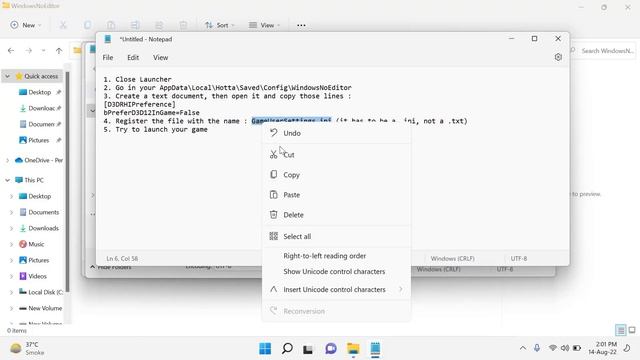Go forward in File Explorer
The height and width of the screenshot is (360, 640).
coord(29,51)
